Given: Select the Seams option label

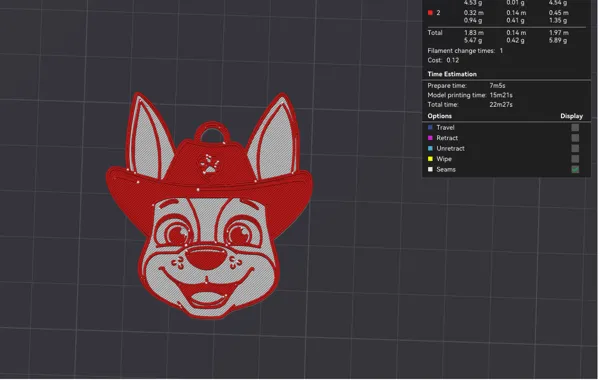Looking at the screenshot, I should 447,170.
